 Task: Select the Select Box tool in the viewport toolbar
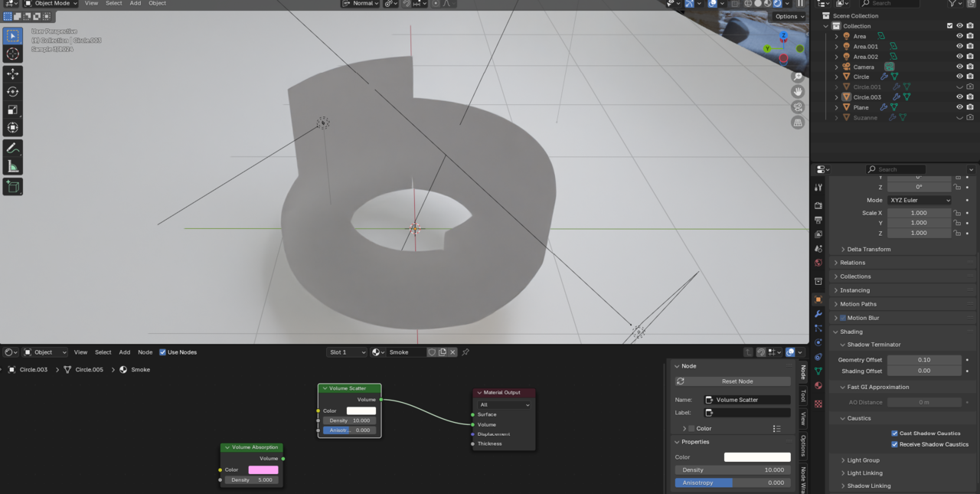(x=12, y=35)
